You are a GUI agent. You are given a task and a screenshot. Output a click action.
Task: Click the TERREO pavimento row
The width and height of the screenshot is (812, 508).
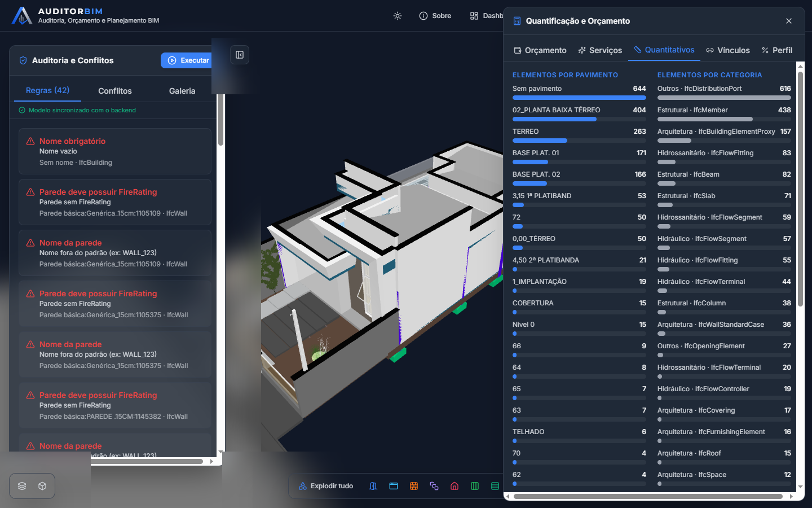(x=579, y=135)
